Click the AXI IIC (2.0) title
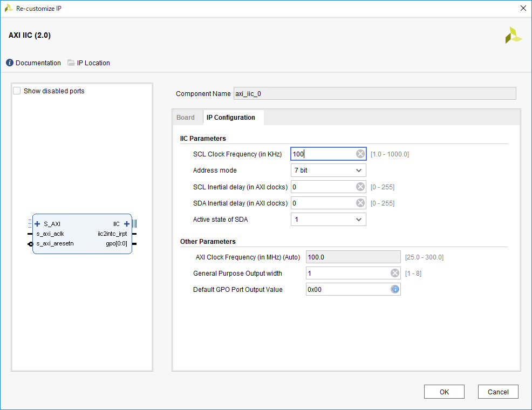 click(30, 35)
